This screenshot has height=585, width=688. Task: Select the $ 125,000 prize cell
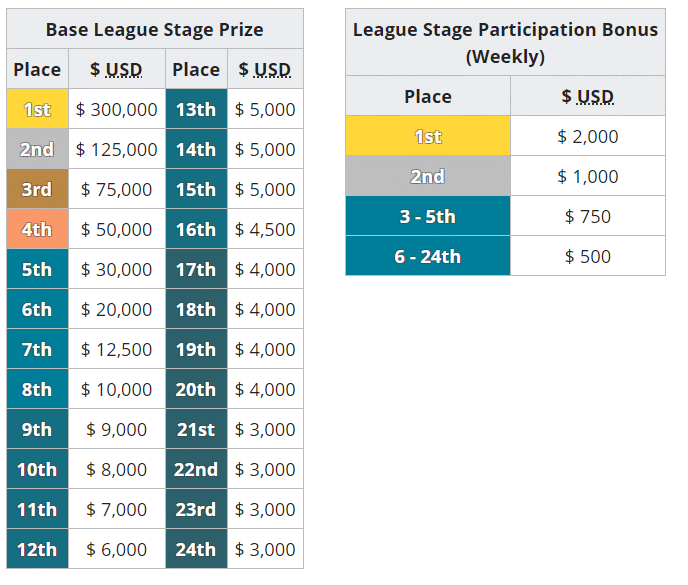click(117, 150)
